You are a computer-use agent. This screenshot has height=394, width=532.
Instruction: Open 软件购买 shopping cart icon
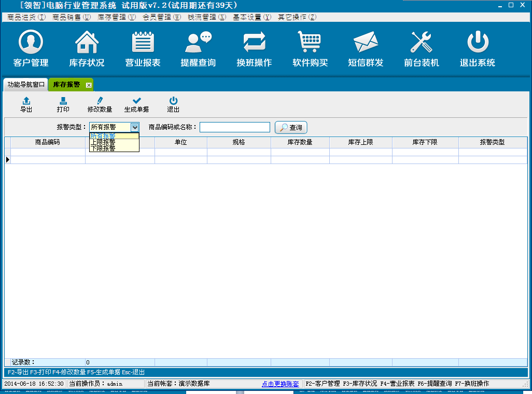310,49
